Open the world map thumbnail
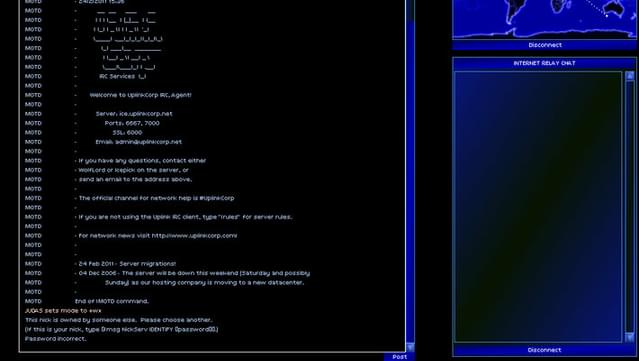639x361 pixels. point(544,19)
